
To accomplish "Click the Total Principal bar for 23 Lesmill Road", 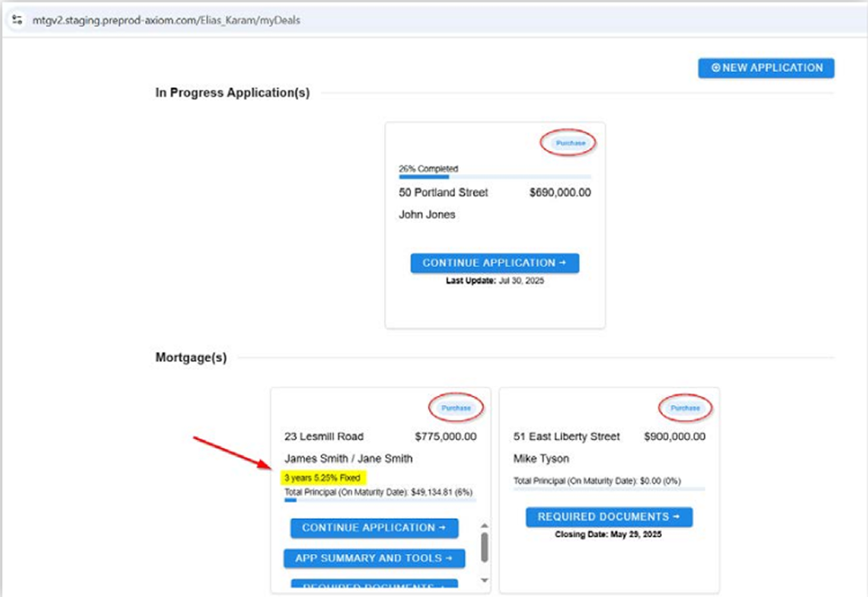I will pyautogui.click(x=380, y=500).
